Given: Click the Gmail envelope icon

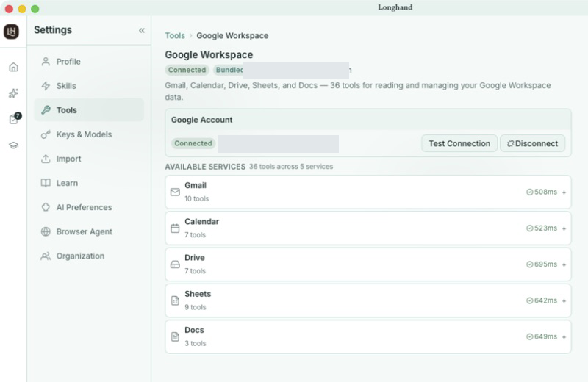Looking at the screenshot, I should (175, 192).
